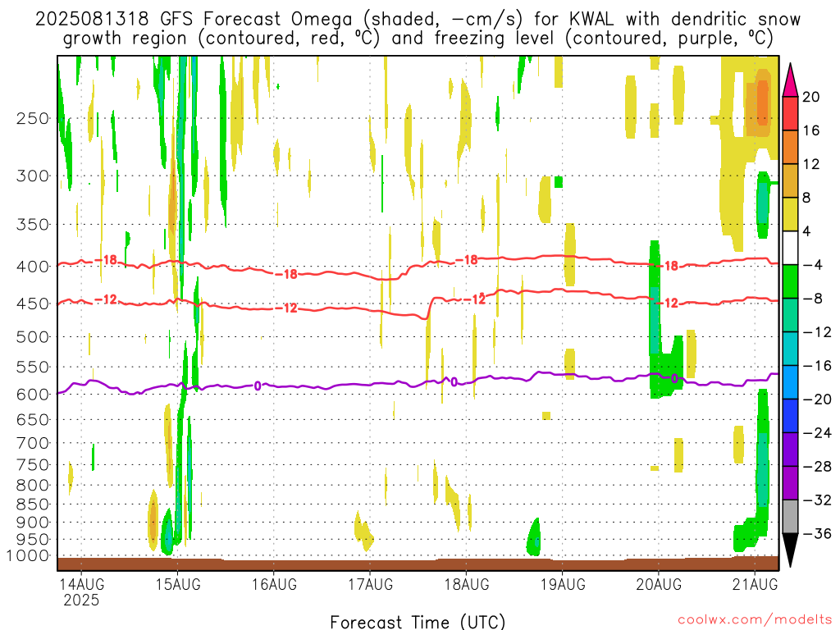Click the 14AUG date label

[81, 584]
